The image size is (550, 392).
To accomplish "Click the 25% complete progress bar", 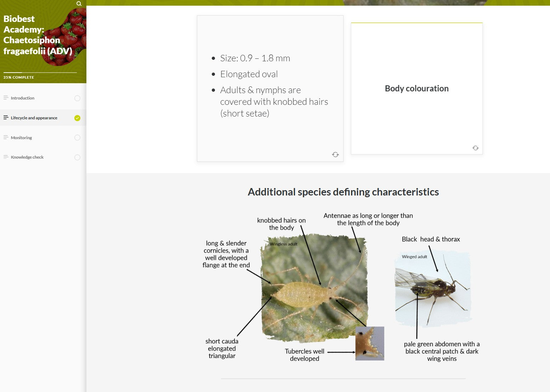I will coord(40,73).
